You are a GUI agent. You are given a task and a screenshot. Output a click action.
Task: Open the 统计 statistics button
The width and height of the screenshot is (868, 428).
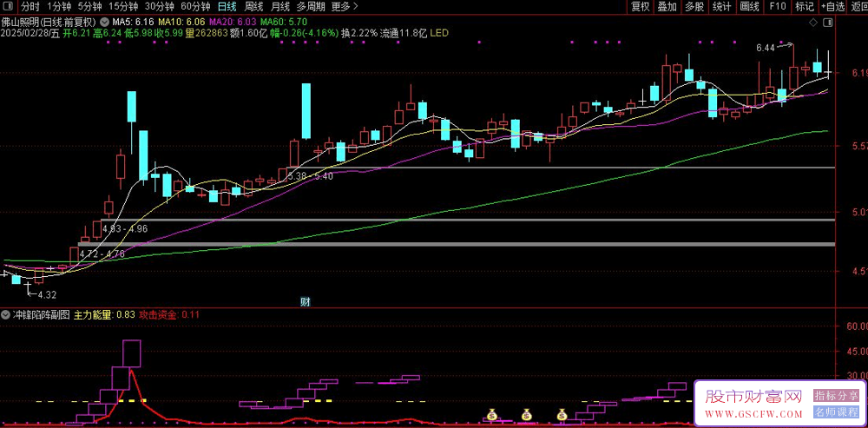pos(721,7)
